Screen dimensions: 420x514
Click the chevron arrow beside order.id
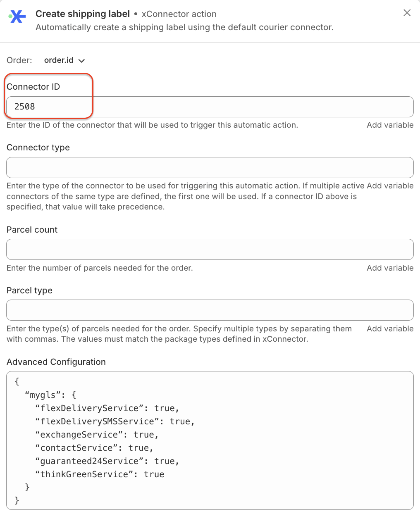tap(81, 61)
